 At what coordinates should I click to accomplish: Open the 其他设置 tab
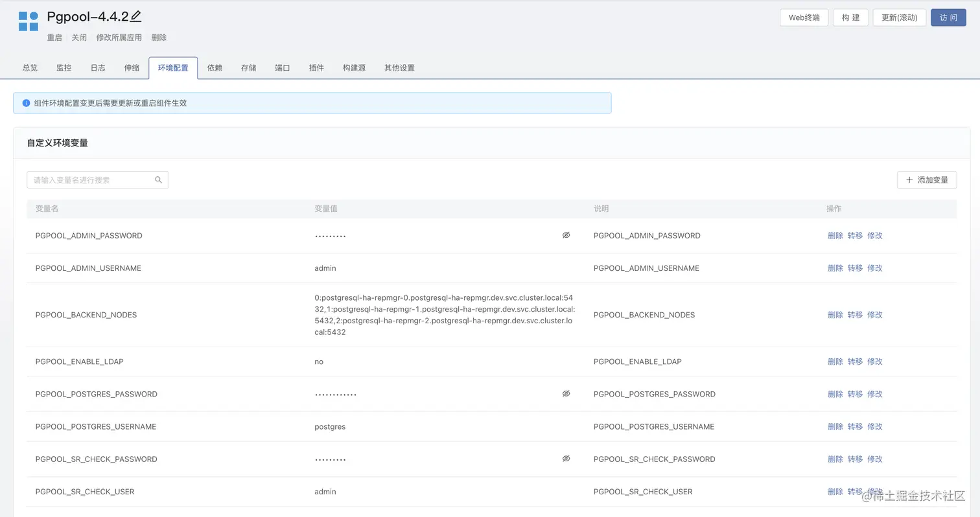[399, 68]
